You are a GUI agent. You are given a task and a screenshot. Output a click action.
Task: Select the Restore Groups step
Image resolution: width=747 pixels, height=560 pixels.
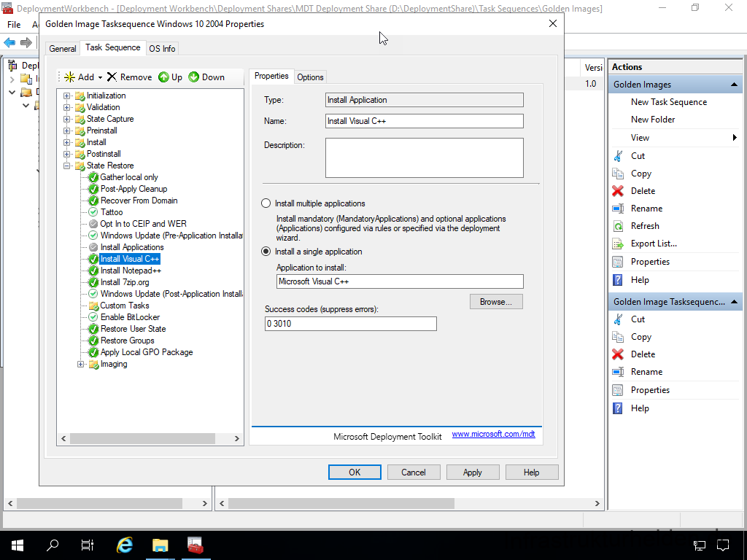127,341
